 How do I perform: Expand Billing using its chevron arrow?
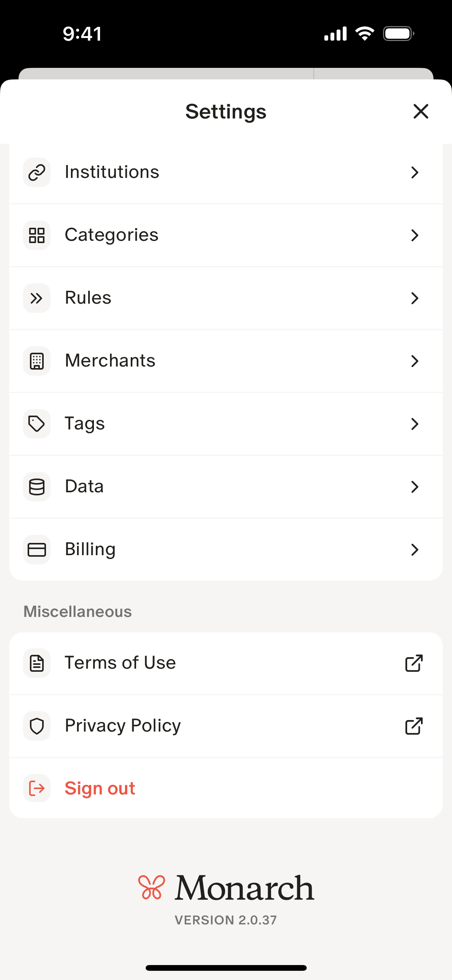[414, 549]
